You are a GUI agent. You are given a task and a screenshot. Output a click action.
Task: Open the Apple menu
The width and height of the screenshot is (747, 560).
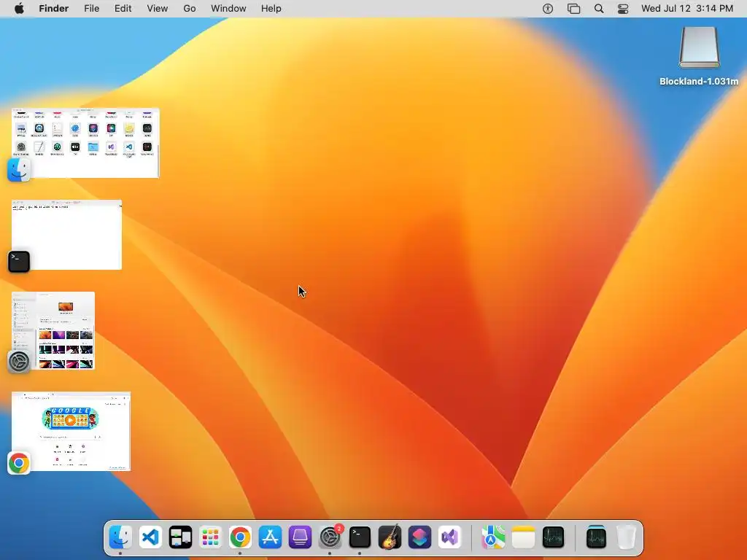pos(19,9)
